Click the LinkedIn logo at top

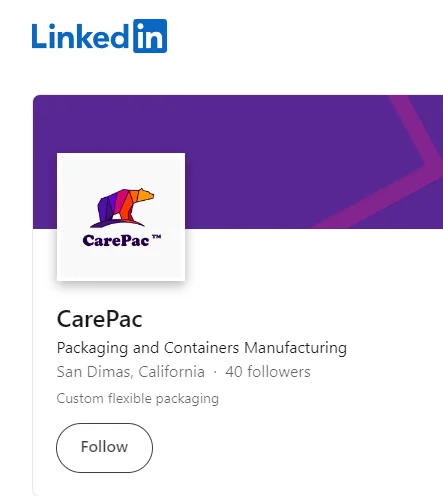coord(99,36)
